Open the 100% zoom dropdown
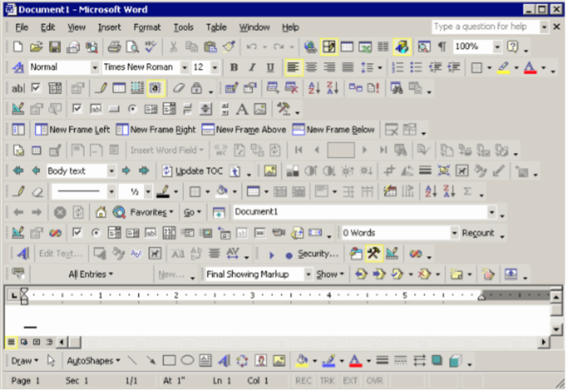The height and width of the screenshot is (392, 568). 497,47
